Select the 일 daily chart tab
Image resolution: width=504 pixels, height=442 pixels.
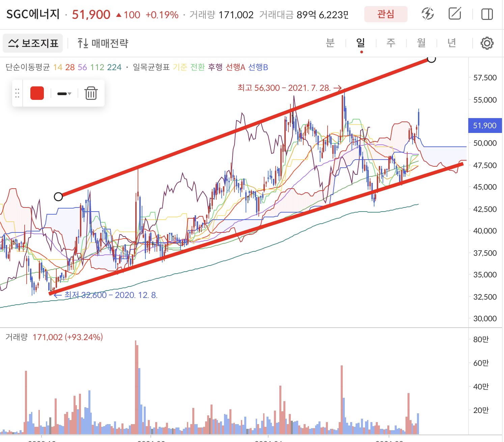361,43
